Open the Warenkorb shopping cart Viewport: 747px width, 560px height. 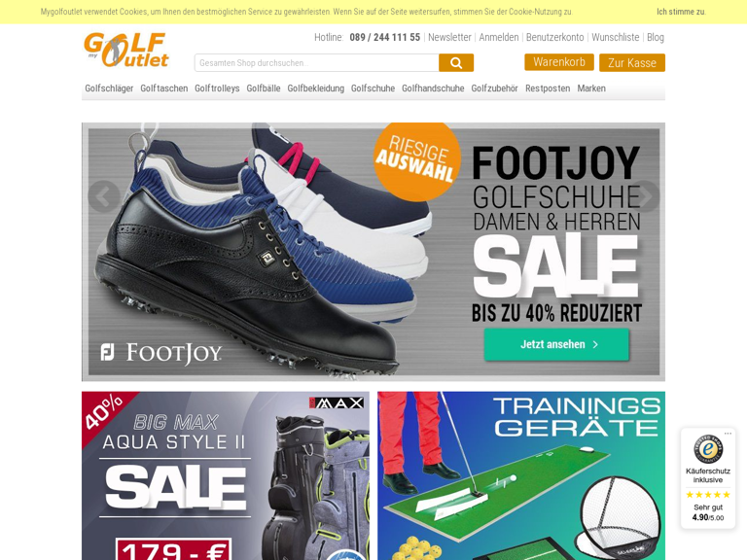coord(559,62)
